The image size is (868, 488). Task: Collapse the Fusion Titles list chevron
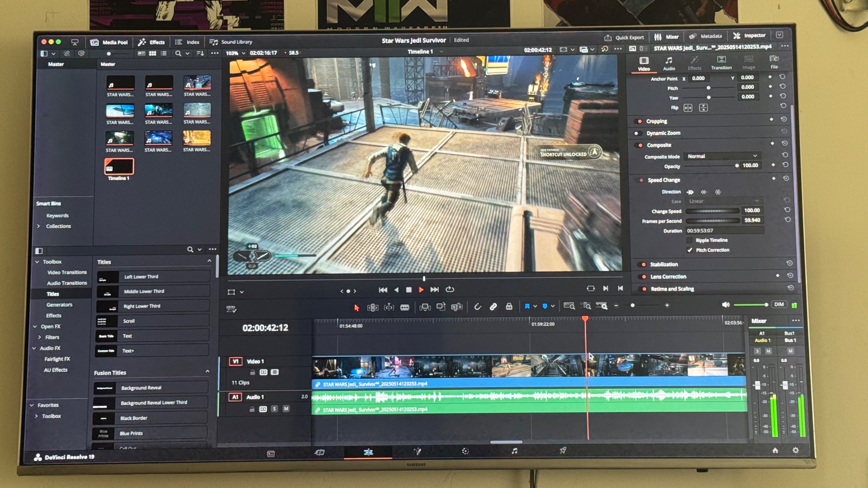click(x=208, y=371)
